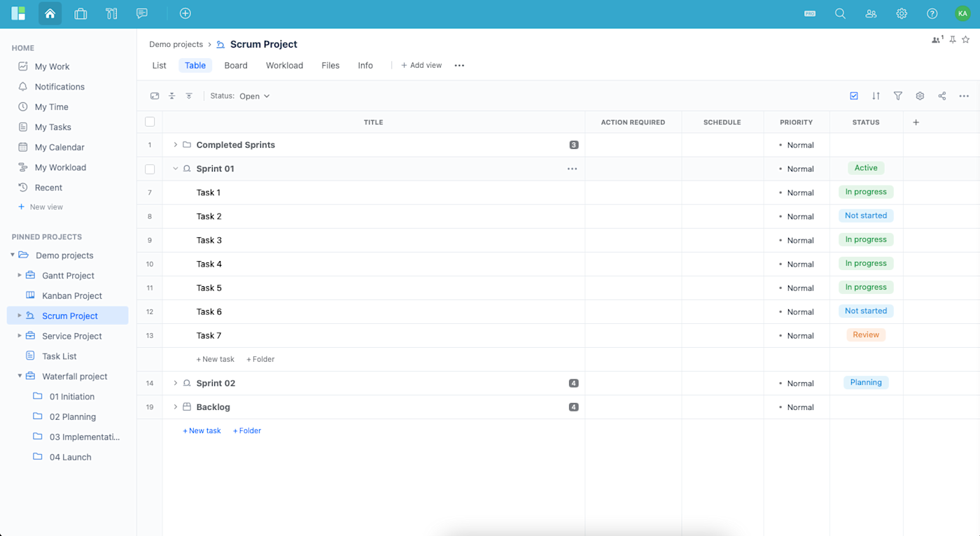Click Folder link under Sprint 01 tasks
This screenshot has height=536, width=980.
tap(260, 359)
